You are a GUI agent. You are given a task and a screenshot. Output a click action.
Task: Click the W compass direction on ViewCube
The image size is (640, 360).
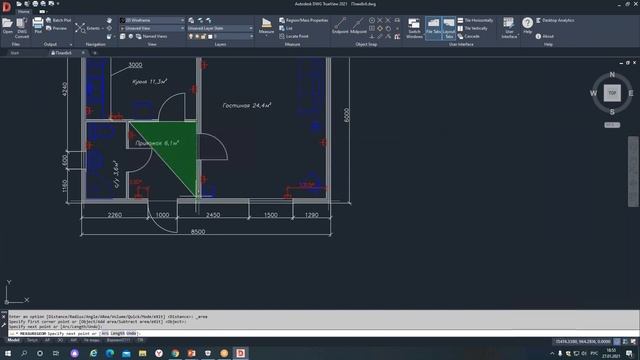pyautogui.click(x=593, y=93)
